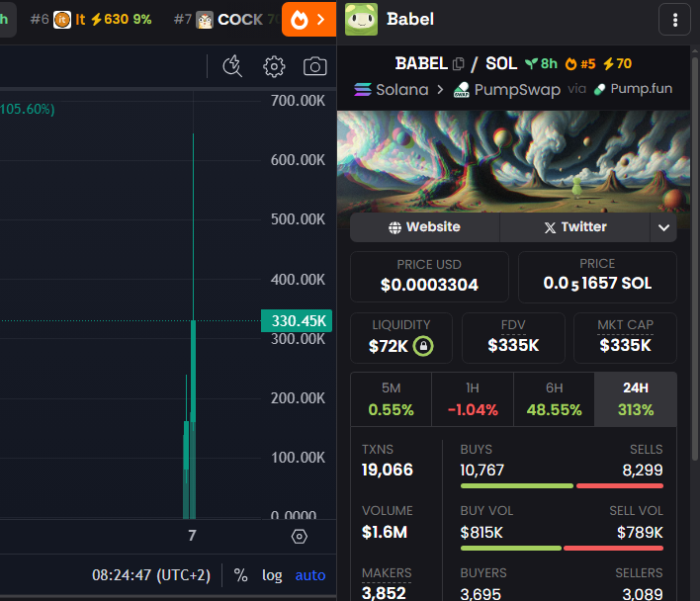Click the Pump.fun pill icon
This screenshot has width=700, height=601.
coord(599,90)
